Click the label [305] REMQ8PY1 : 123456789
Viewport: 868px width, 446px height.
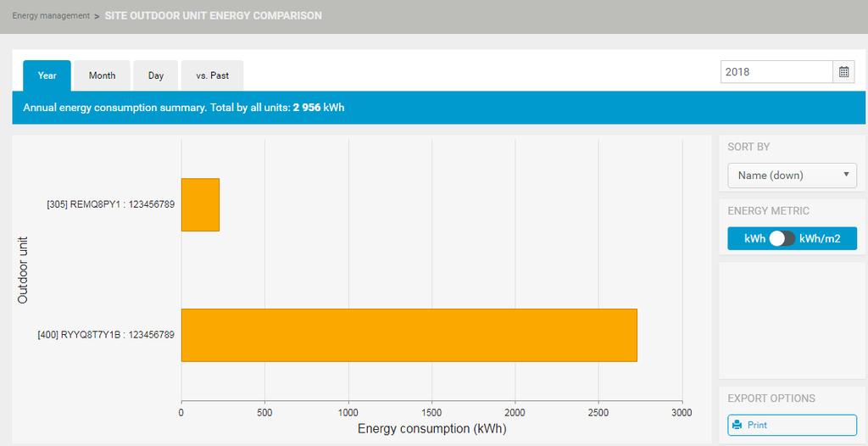click(111, 204)
